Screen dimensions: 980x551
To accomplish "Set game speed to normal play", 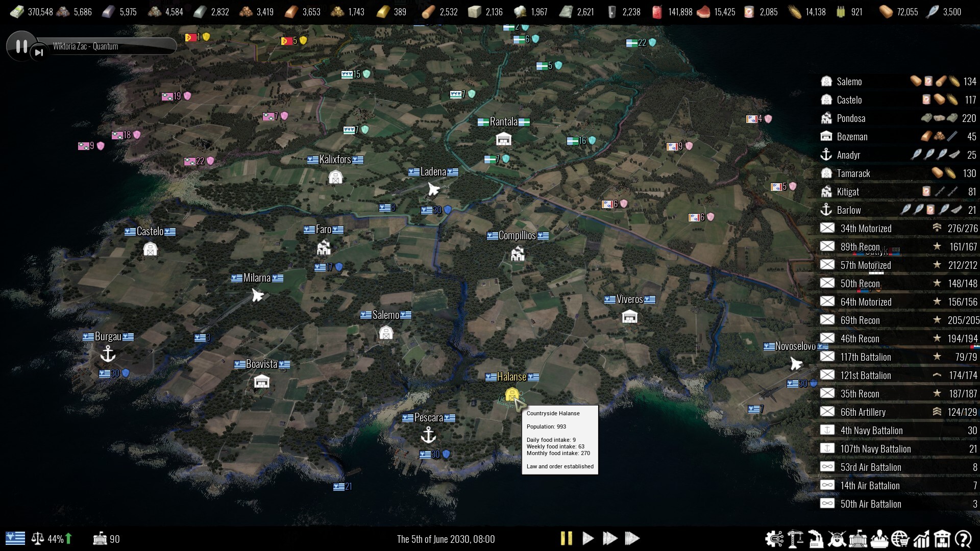I will point(588,538).
